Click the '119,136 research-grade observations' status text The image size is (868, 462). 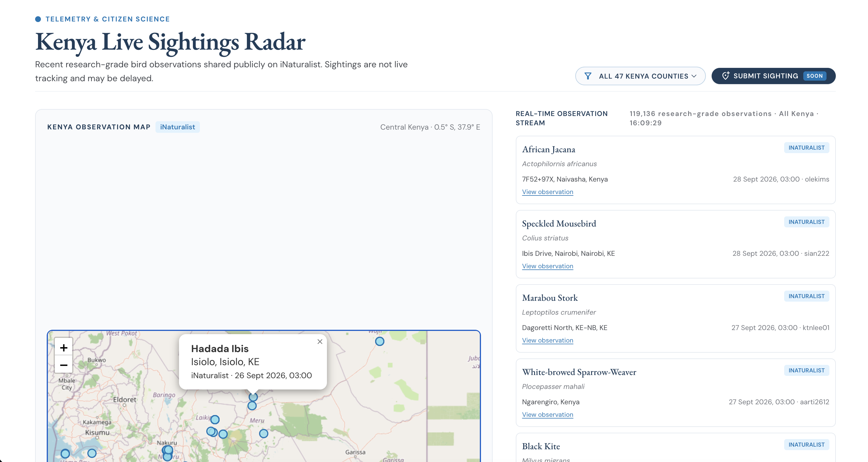point(701,114)
